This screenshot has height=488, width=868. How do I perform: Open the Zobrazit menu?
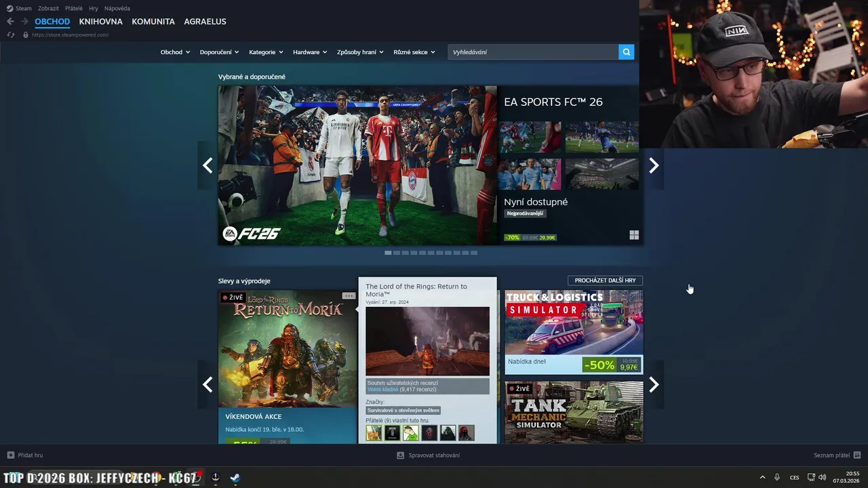click(48, 8)
